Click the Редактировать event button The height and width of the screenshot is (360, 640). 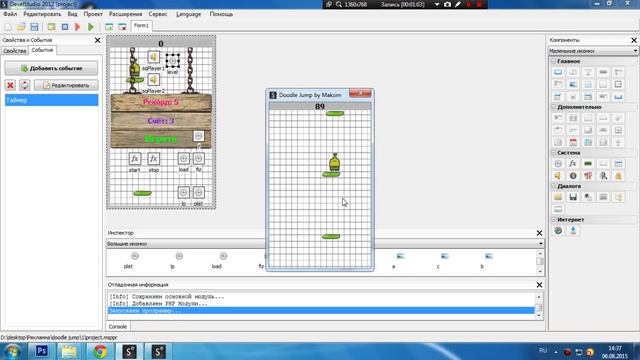pos(66,85)
